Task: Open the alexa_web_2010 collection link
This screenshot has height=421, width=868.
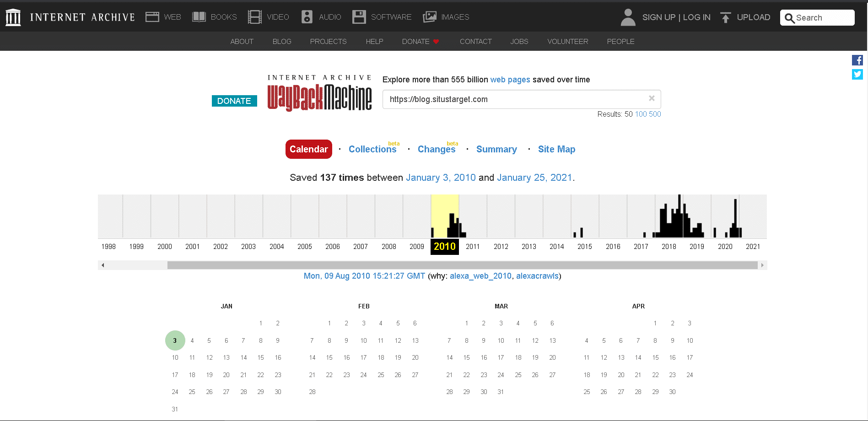Action: click(480, 276)
